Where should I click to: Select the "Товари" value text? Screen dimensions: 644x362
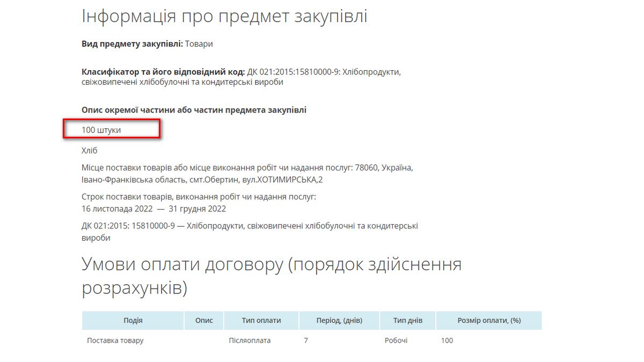click(x=199, y=44)
